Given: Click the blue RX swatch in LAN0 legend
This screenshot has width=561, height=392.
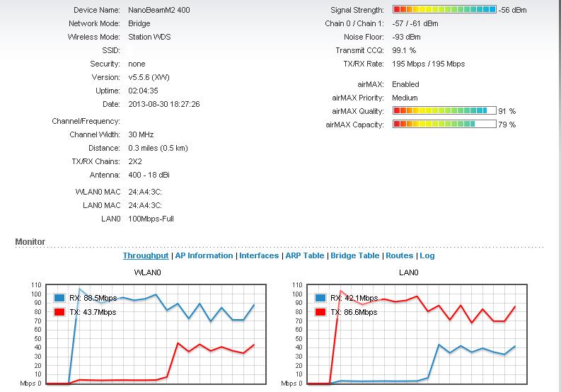Looking at the screenshot, I should (320, 298).
